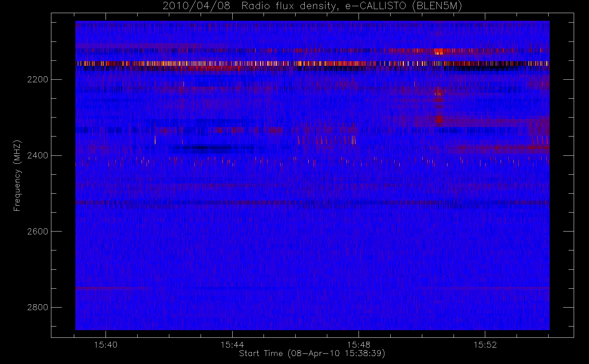This screenshot has width=589, height=364.
Task: Click the spectrogram plot area
Action: (312, 175)
